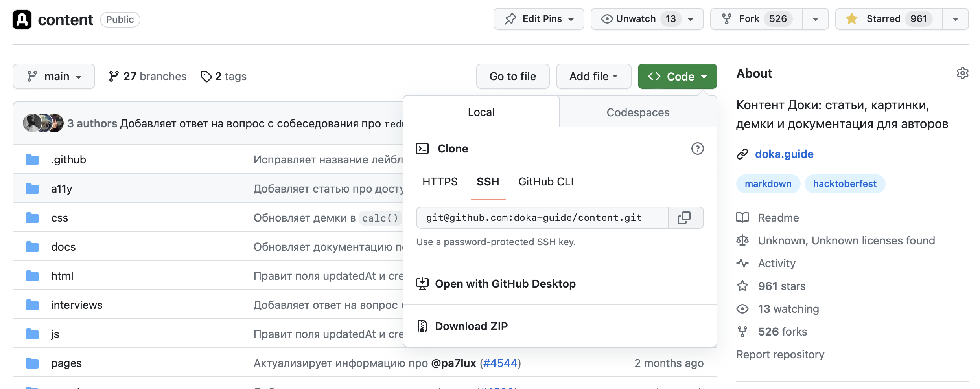Open the Readme link
This screenshot has width=980, height=389.
tap(778, 218)
